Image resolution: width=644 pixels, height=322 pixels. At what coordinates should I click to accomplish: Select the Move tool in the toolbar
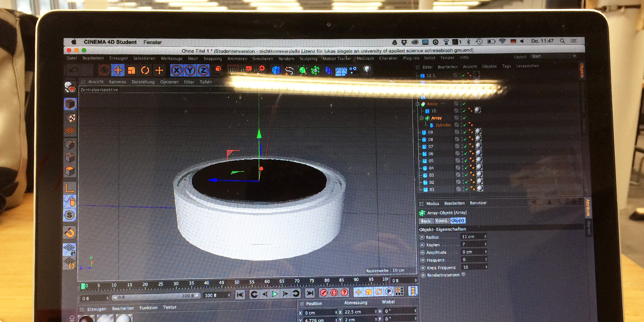click(x=118, y=70)
